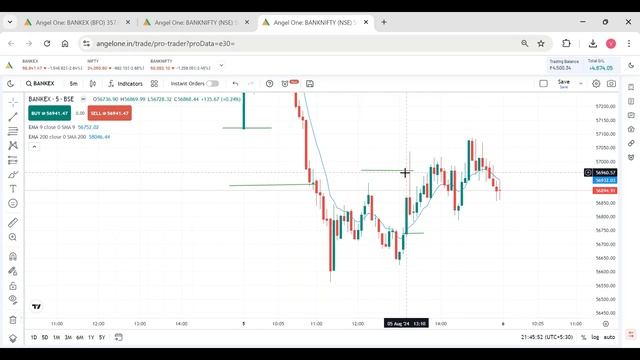Click the SELL order button
640x360 pixels.
coord(110,113)
